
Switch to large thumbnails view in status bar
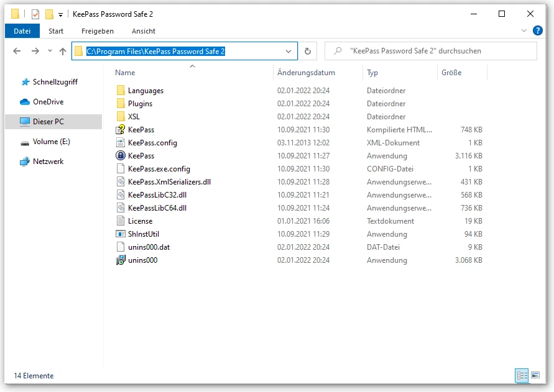[536, 376]
